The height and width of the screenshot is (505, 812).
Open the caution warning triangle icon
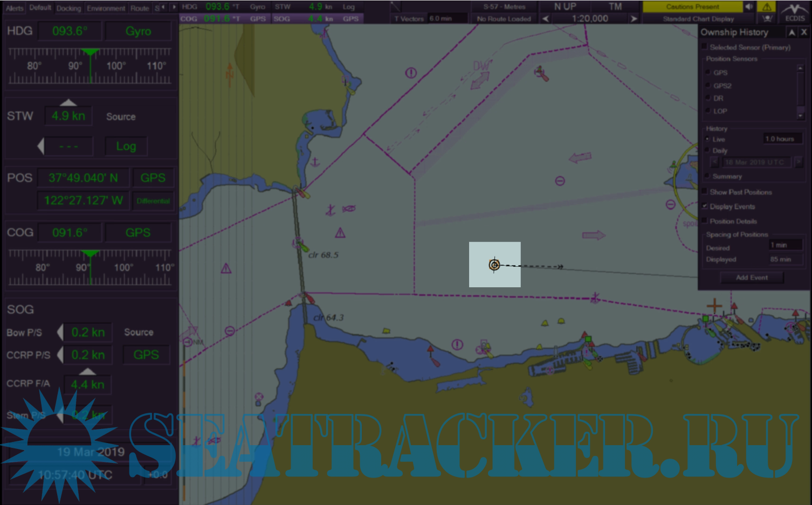(x=766, y=6)
